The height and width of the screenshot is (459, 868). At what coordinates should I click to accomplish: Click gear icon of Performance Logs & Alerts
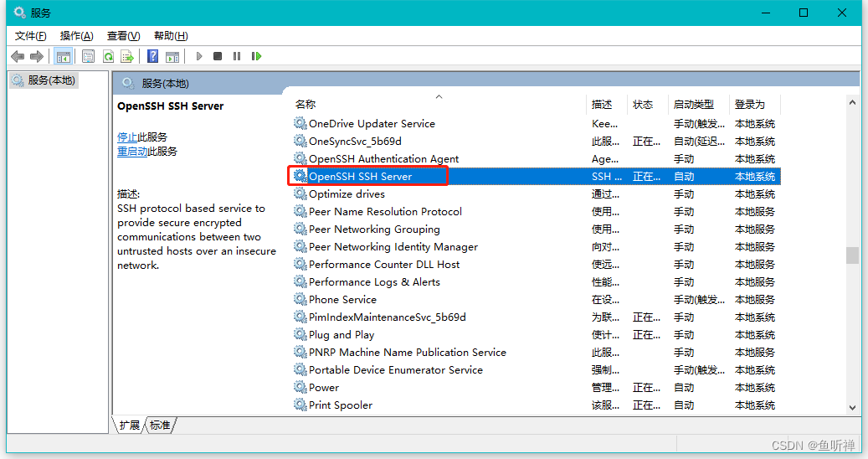[x=300, y=281]
